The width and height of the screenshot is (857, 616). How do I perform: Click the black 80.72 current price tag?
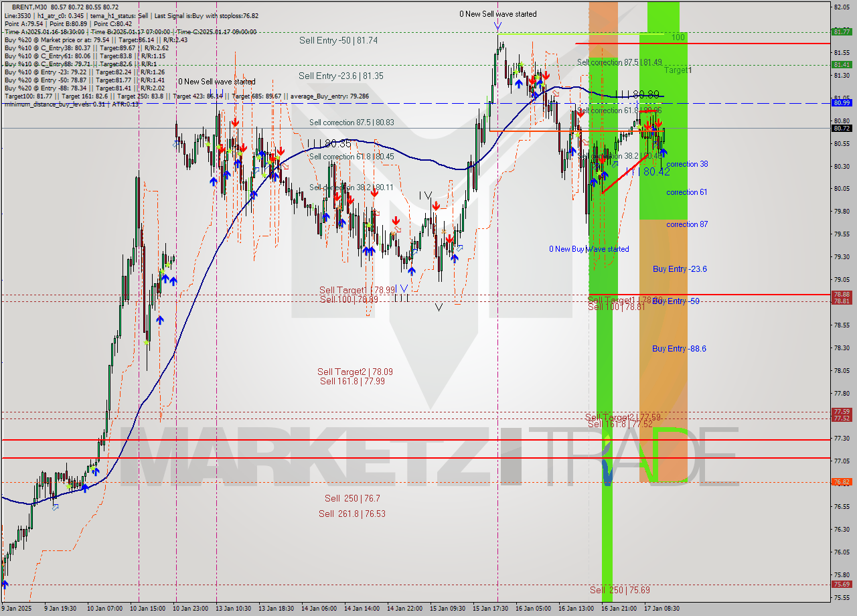(x=842, y=128)
